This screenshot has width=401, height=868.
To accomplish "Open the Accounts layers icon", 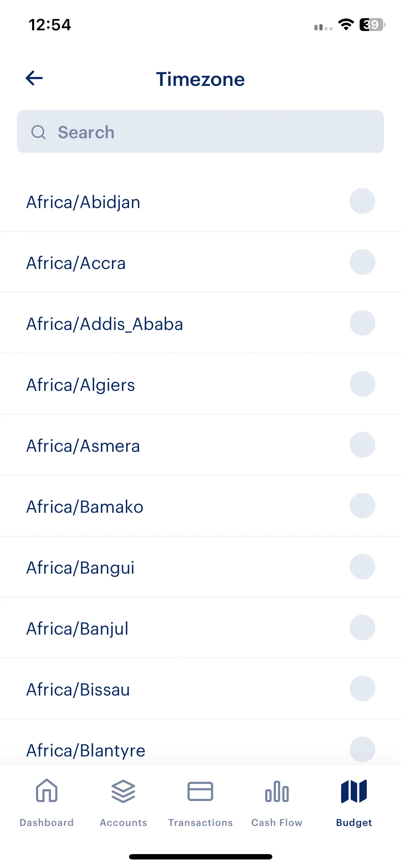I will click(123, 791).
